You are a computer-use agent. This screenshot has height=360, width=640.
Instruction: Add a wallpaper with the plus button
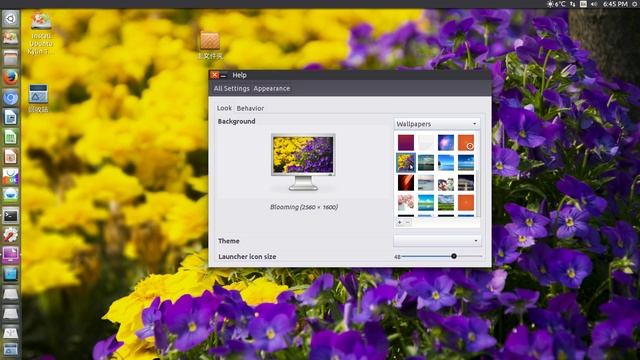point(400,222)
